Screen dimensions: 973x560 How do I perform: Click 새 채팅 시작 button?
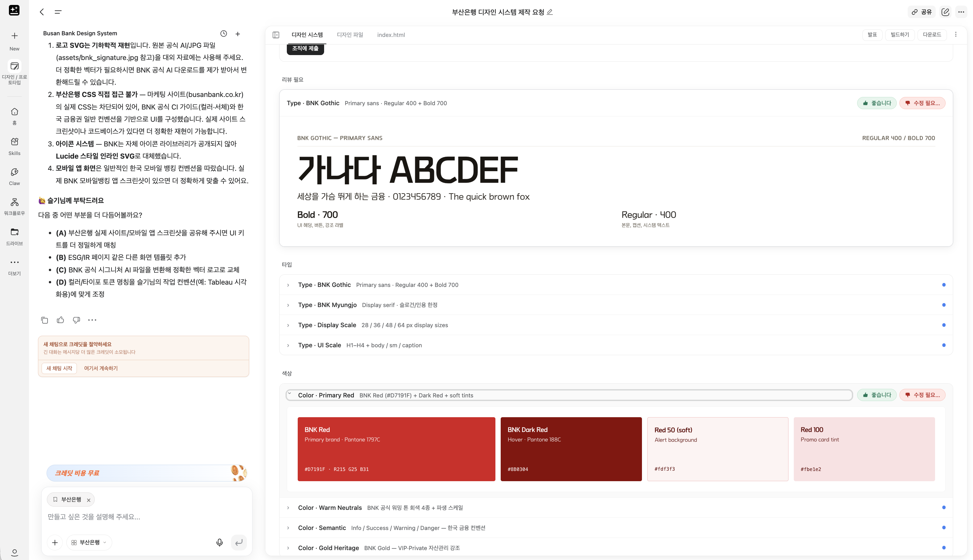(59, 368)
